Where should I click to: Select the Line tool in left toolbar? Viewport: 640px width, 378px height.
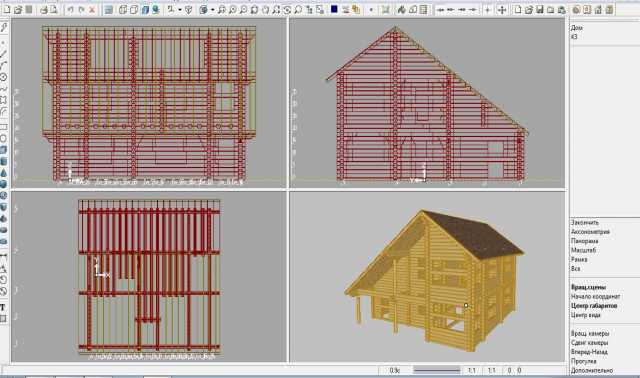click(x=4, y=53)
